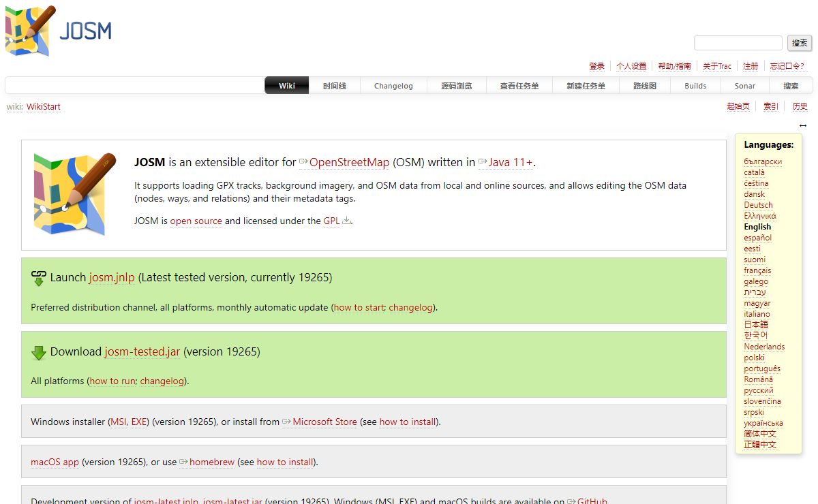Open the 查看任务单 view tickets tab
The image size is (818, 504).
coord(519,86)
